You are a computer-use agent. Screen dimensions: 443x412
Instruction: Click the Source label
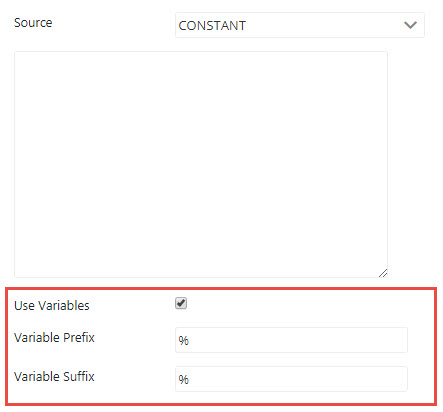click(x=33, y=23)
